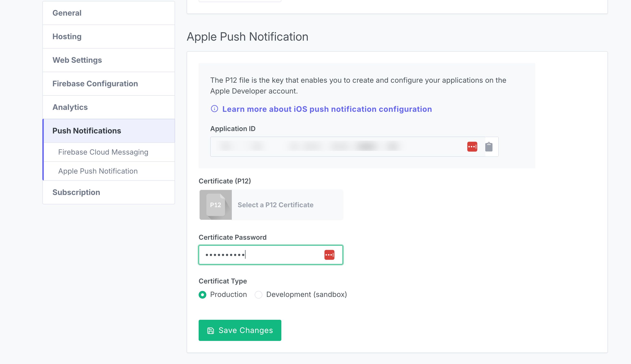Viewport: 631px width, 364px height.
Task: Open the Hosting settings
Action: tap(67, 37)
